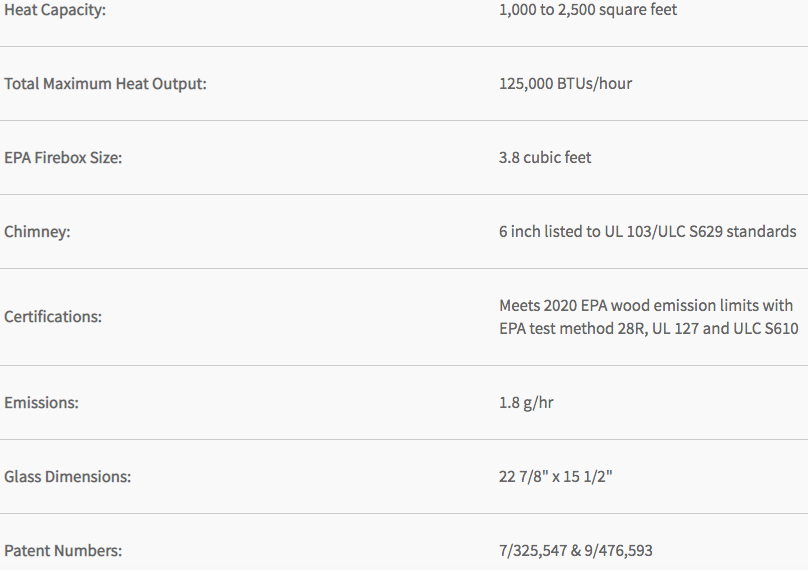Screen dimensions: 808x570
Task: Click the Patent Numbers label
Action: (63, 550)
